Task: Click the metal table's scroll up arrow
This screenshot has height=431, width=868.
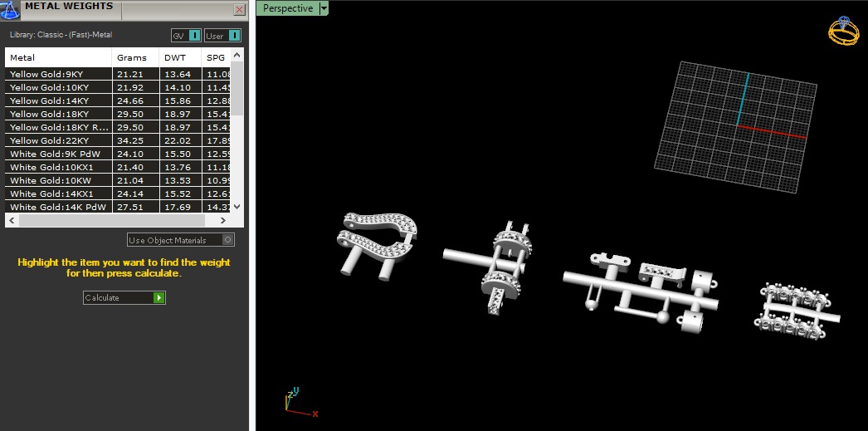Action: coord(237,55)
